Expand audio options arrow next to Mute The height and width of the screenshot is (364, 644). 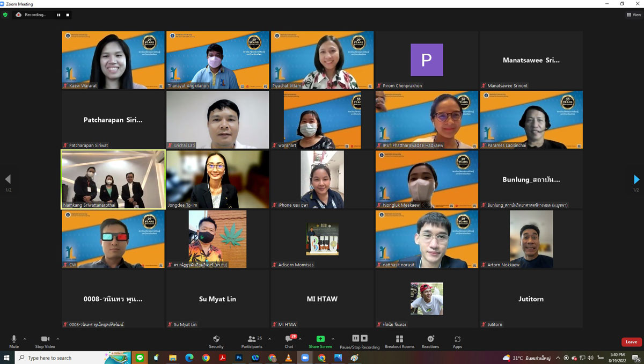click(25, 339)
